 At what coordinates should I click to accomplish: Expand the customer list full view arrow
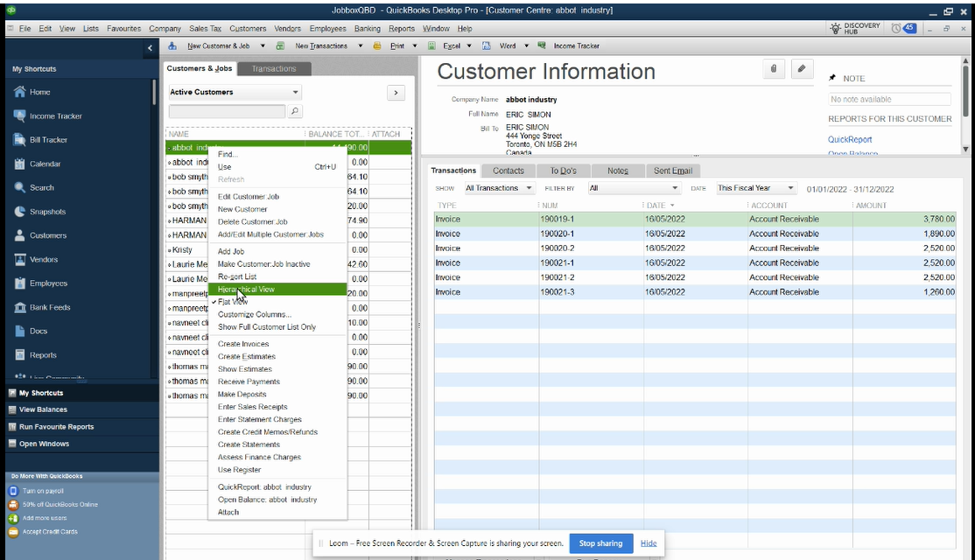point(396,93)
